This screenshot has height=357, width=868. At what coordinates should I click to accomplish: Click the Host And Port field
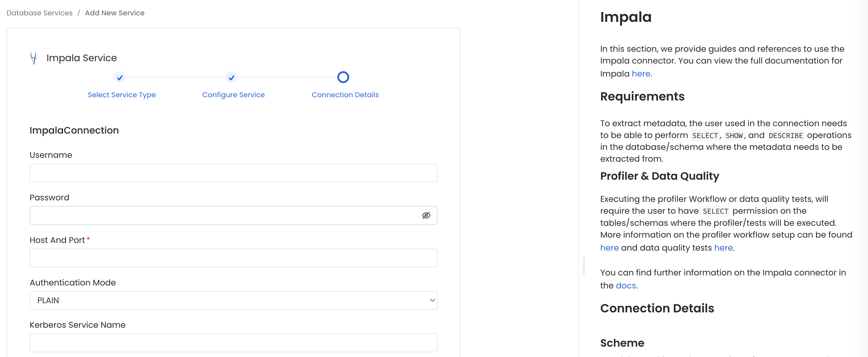[233, 258]
